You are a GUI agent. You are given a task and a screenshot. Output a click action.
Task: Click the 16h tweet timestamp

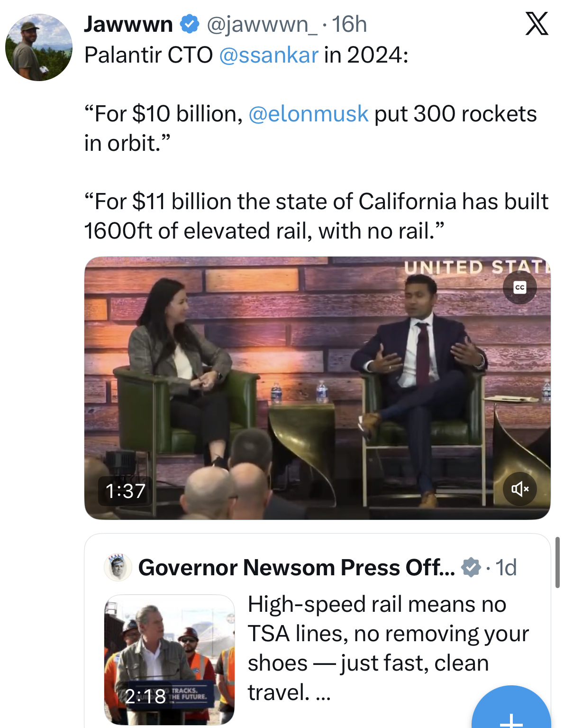click(x=349, y=24)
